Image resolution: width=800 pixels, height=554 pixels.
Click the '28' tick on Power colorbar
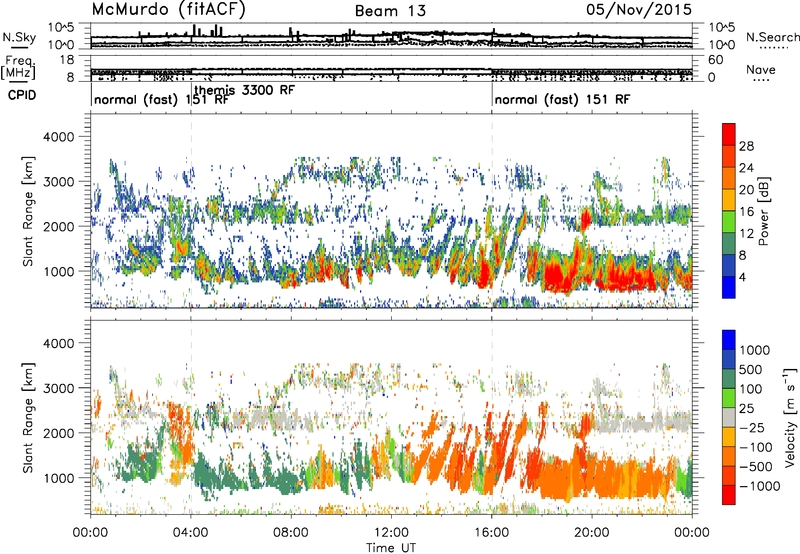[746, 146]
